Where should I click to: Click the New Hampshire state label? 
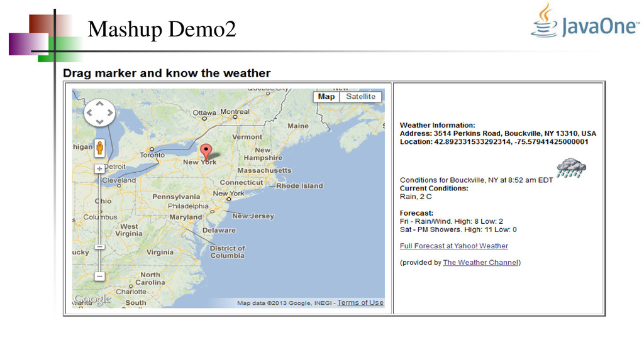tap(263, 154)
